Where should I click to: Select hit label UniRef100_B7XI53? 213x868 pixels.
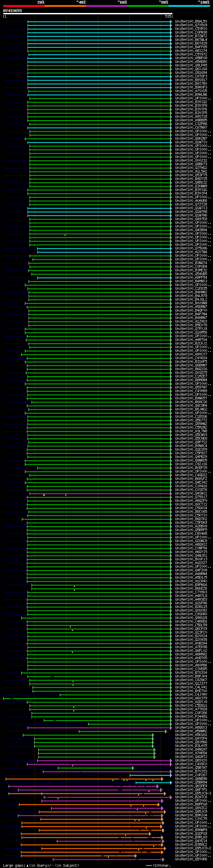click(191, 772)
